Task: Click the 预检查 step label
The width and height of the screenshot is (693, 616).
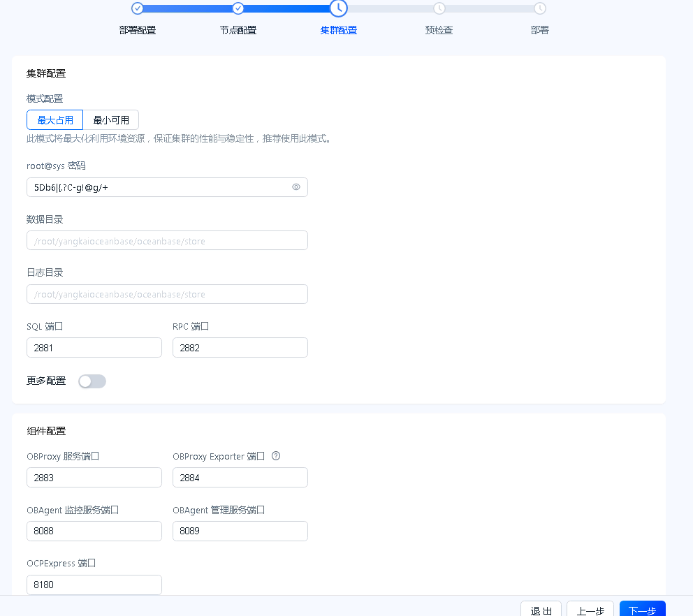Action: pyautogui.click(x=439, y=30)
